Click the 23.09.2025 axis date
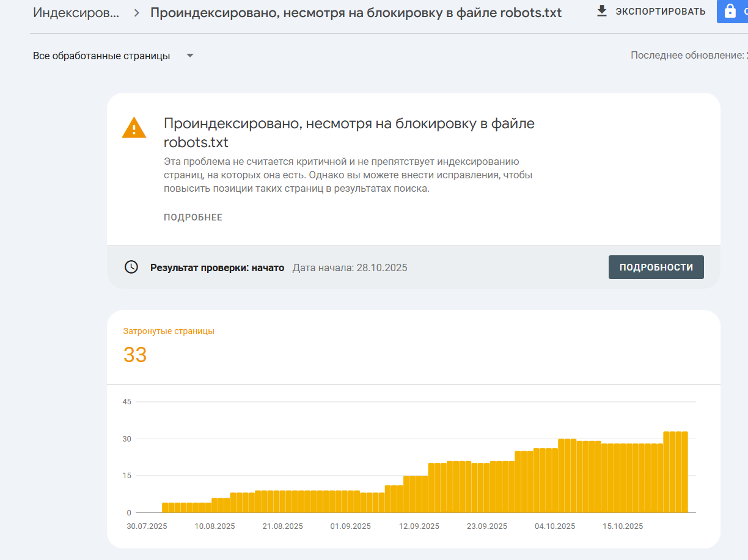748x560 pixels. pos(487,526)
